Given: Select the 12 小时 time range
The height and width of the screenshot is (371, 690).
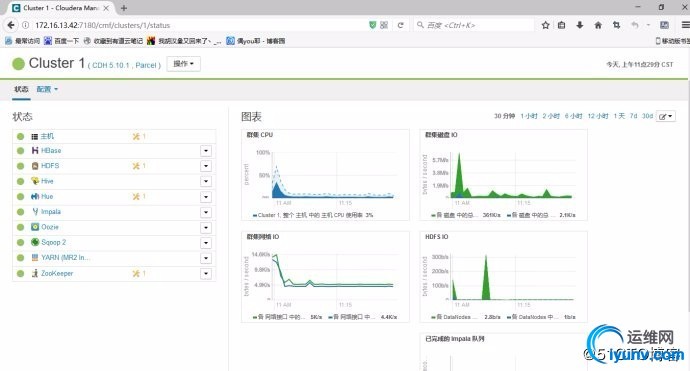Looking at the screenshot, I should coord(598,116).
